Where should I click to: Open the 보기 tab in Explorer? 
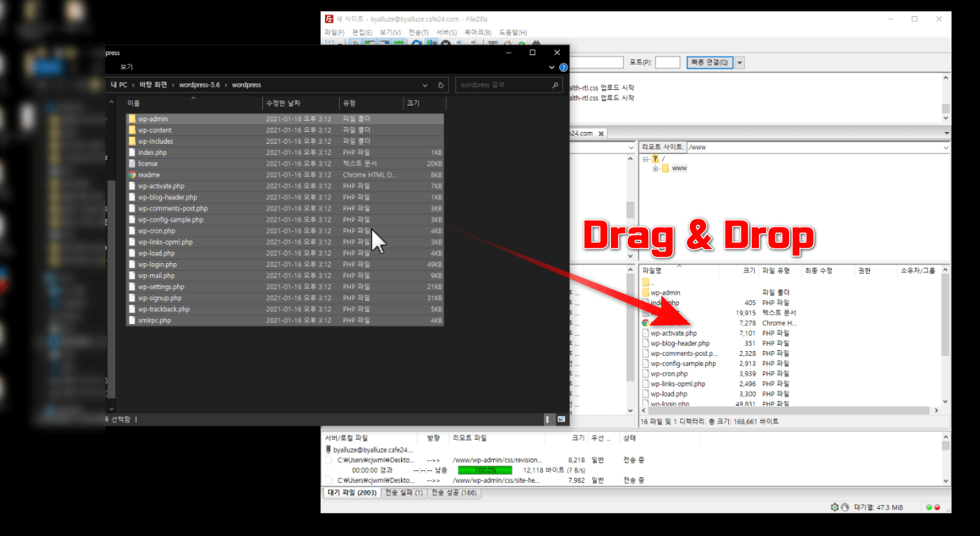[126, 67]
